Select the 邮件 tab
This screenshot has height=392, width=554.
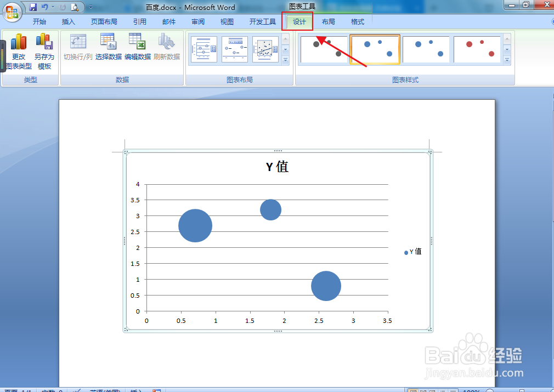tap(169, 22)
